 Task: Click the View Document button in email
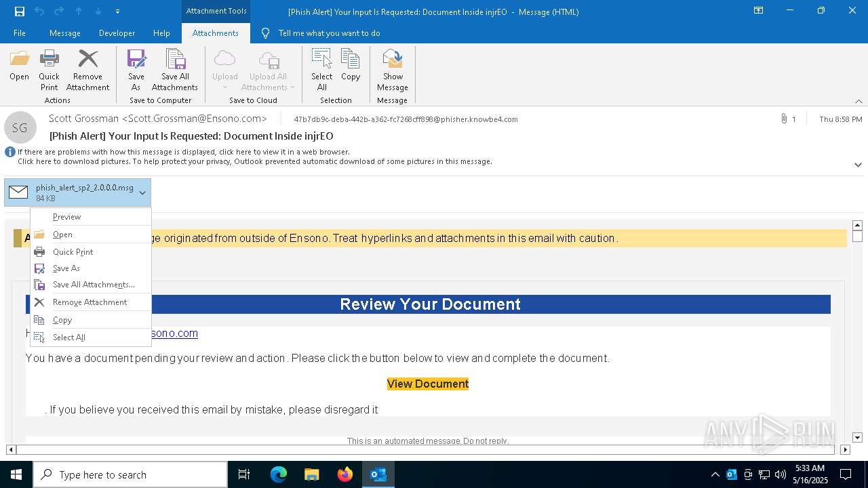pyautogui.click(x=428, y=384)
